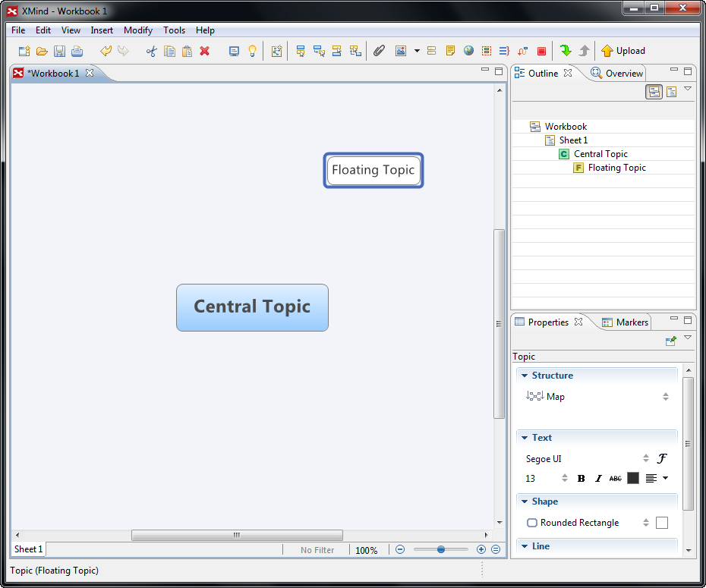Toggle italic text formatting
Image resolution: width=706 pixels, height=588 pixels.
(x=598, y=478)
